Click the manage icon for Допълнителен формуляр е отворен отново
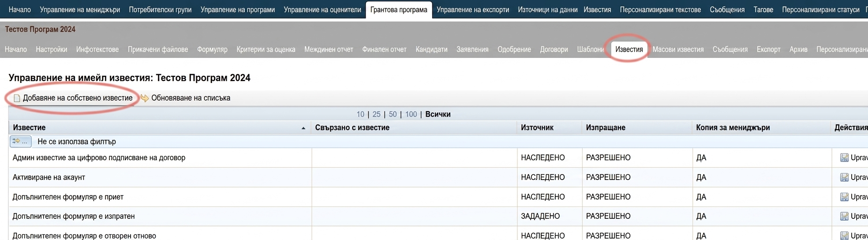 pos(844,236)
